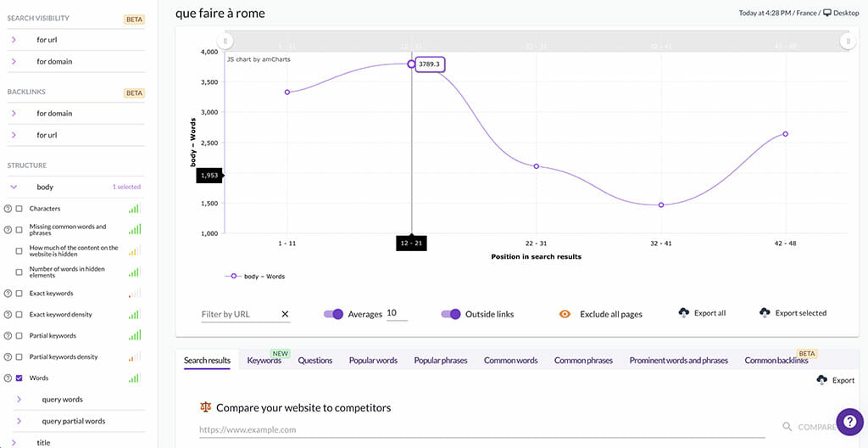Click the signal bars icon for Exact keywords
Screen dimensions: 868x448
[135, 293]
